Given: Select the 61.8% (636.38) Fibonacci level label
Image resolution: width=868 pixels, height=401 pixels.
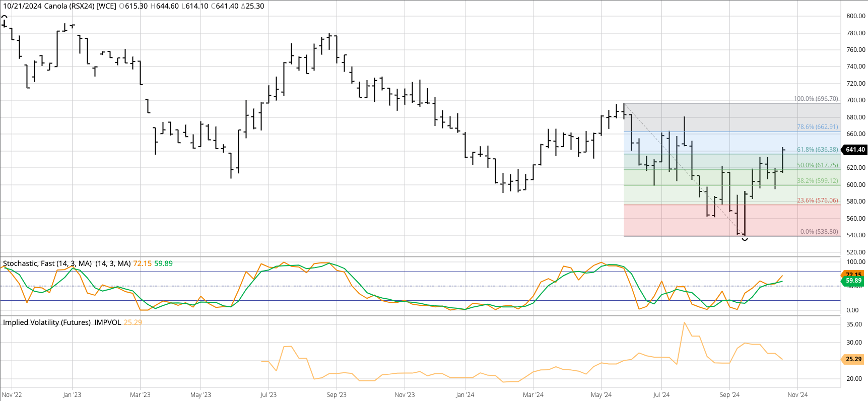Looking at the screenshot, I should [817, 150].
